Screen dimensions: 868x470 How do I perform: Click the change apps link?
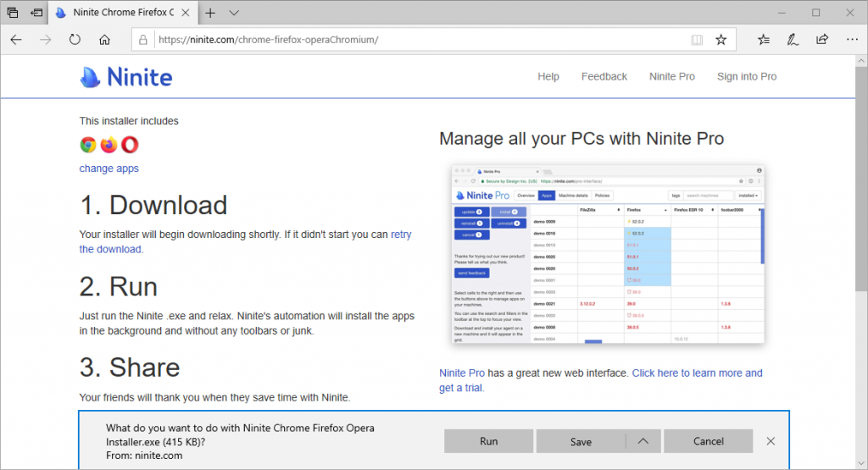point(109,169)
